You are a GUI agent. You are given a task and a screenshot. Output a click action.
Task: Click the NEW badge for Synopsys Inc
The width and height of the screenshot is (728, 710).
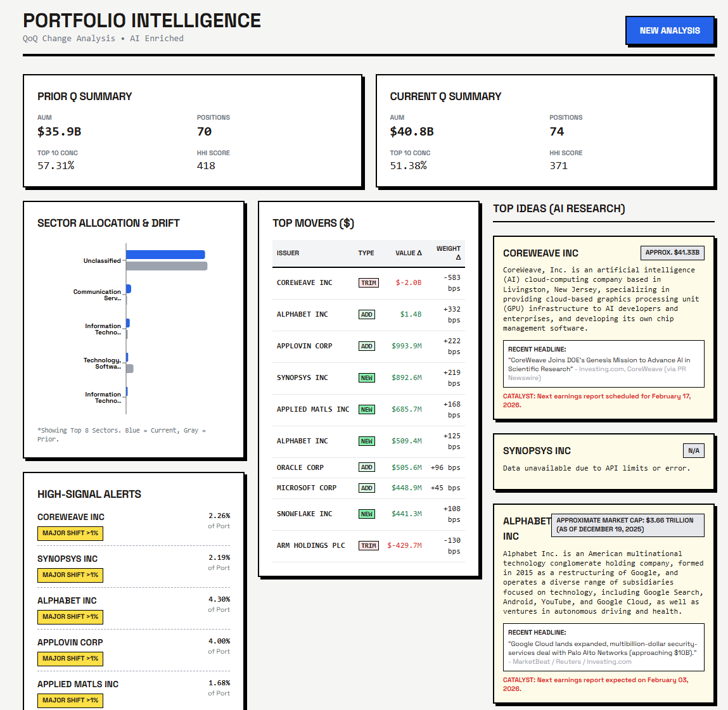[x=367, y=377]
